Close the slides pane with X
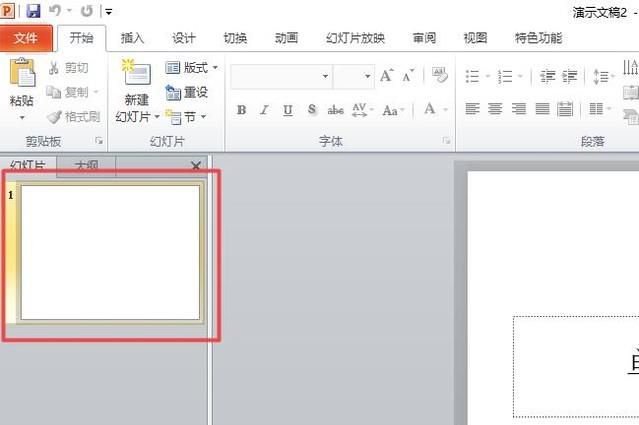This screenshot has height=425, width=639. tap(196, 165)
